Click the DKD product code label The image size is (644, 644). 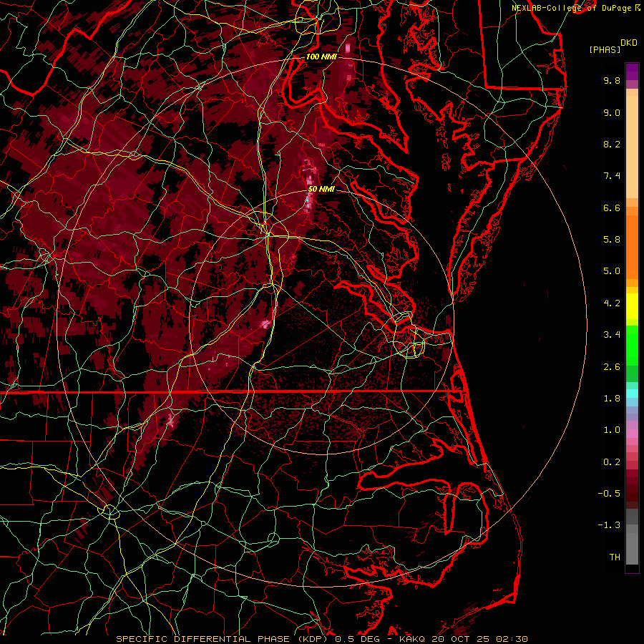click(x=629, y=43)
